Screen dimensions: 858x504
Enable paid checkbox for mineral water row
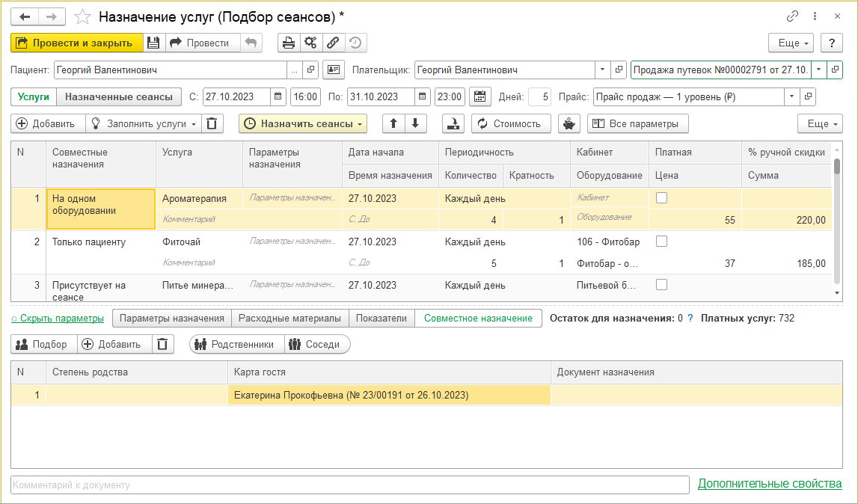(x=661, y=285)
